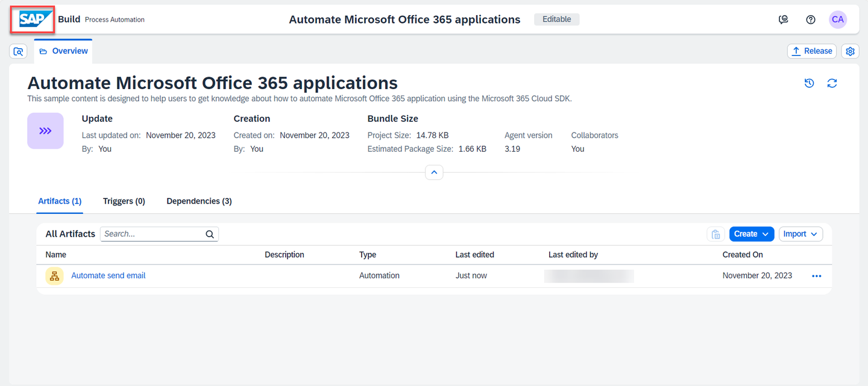This screenshot has width=868, height=386.
Task: Click the Just now last edited cell
Action: [471, 276]
